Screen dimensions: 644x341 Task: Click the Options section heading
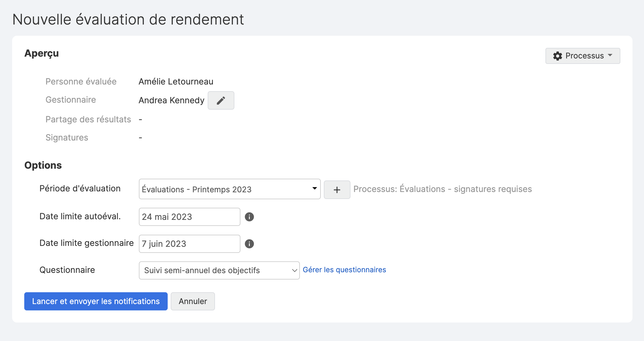point(43,165)
